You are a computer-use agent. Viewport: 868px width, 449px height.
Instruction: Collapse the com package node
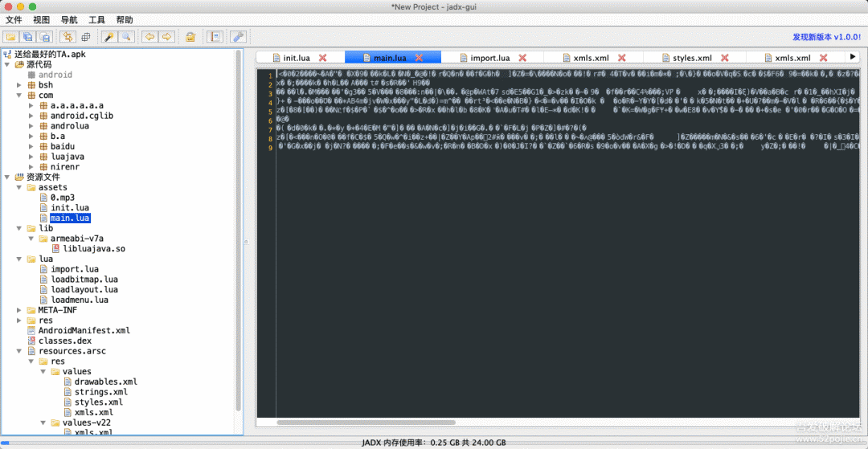pyautogui.click(x=18, y=95)
